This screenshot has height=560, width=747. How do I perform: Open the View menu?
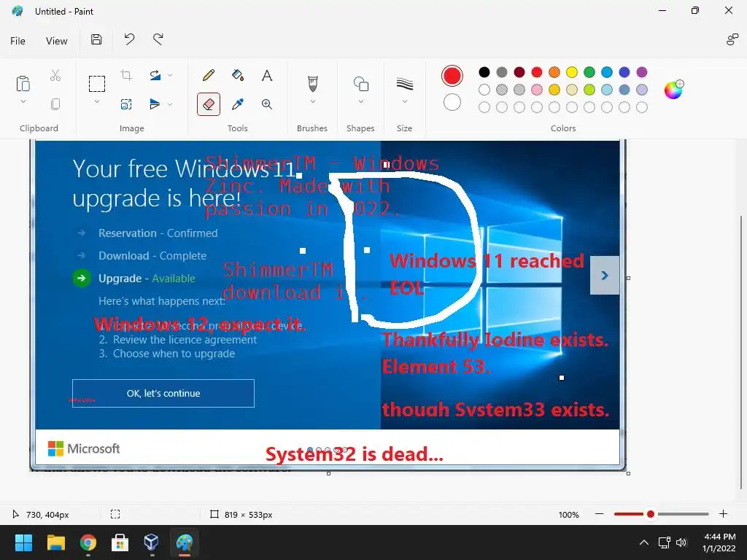pyautogui.click(x=57, y=41)
